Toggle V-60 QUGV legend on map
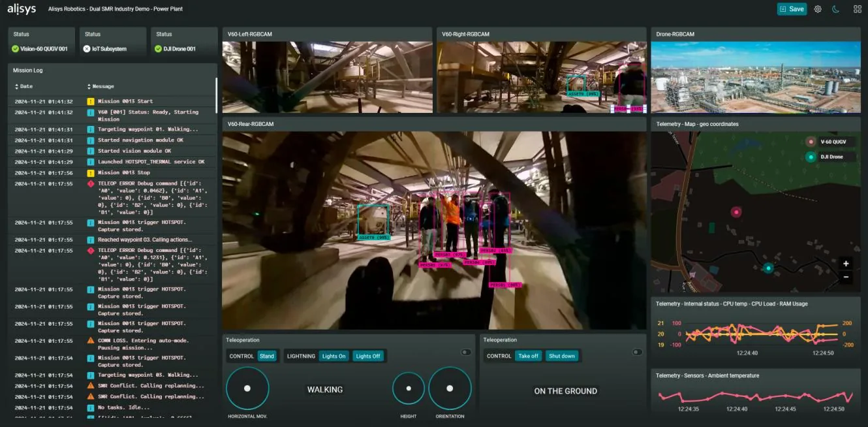This screenshot has height=427, width=868. (829, 142)
